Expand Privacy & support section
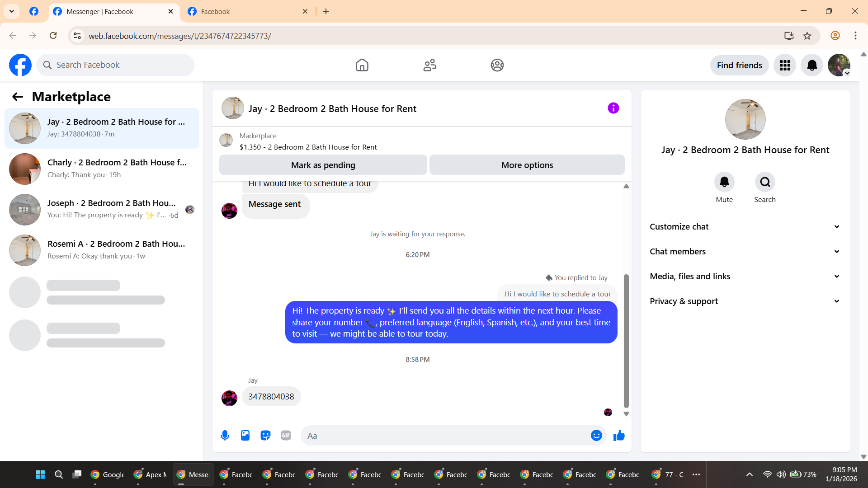 (x=745, y=301)
